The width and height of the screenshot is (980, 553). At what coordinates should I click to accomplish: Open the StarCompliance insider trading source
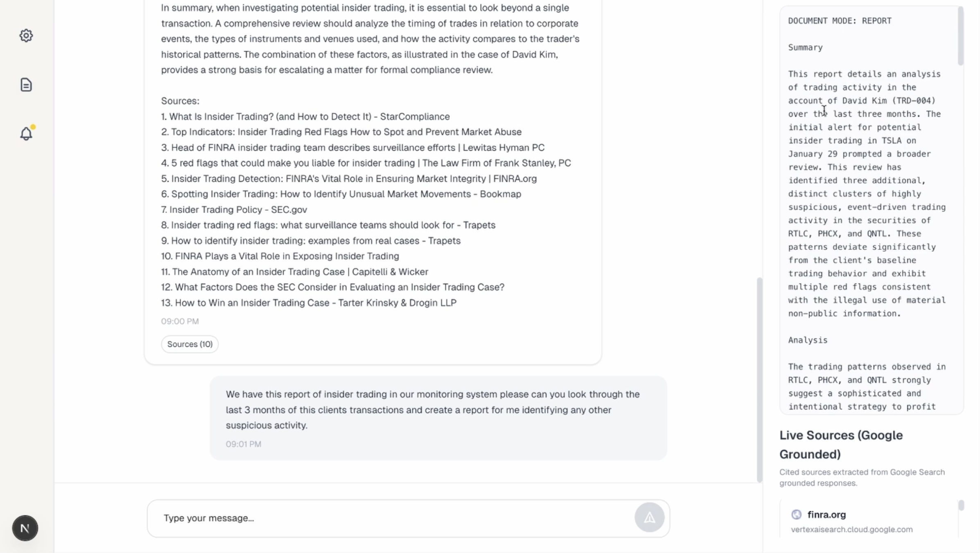click(x=305, y=116)
